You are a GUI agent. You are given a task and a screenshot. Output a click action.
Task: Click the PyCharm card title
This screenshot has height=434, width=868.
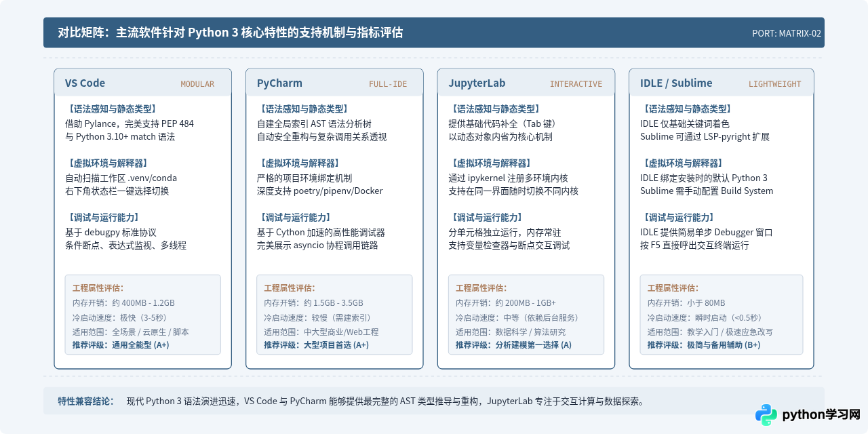pos(279,83)
